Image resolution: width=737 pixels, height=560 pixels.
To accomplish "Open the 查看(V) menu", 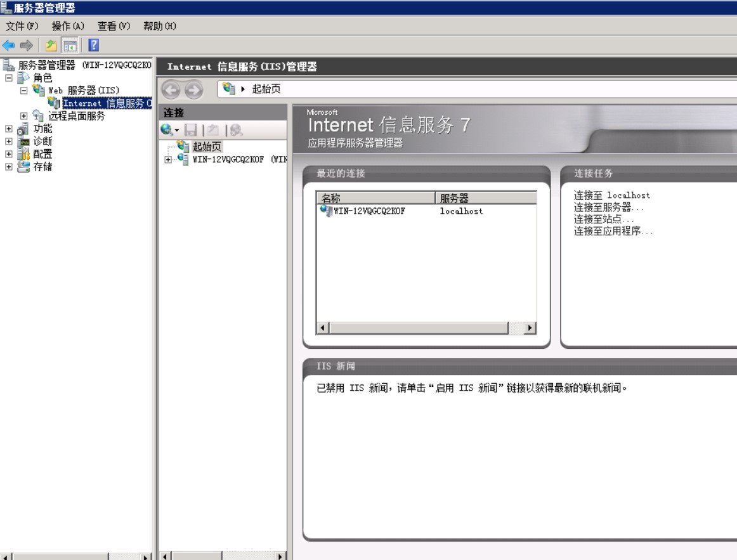I will (x=114, y=26).
